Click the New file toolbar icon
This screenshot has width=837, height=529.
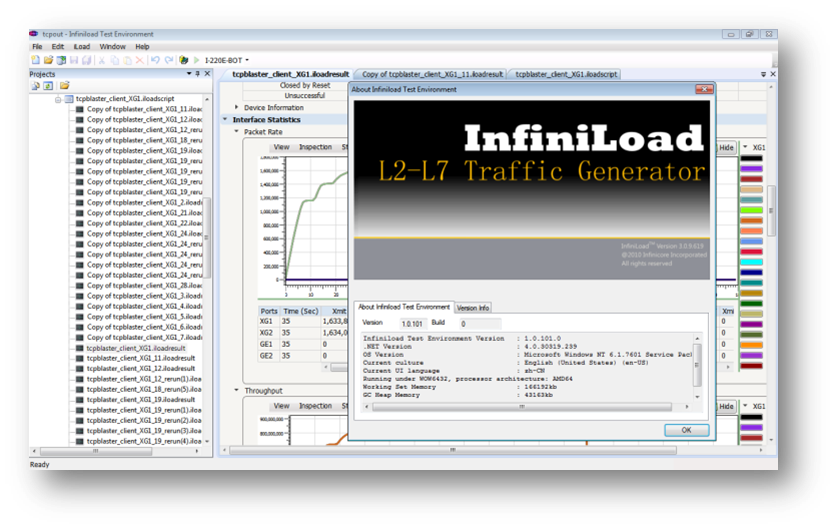coord(35,60)
